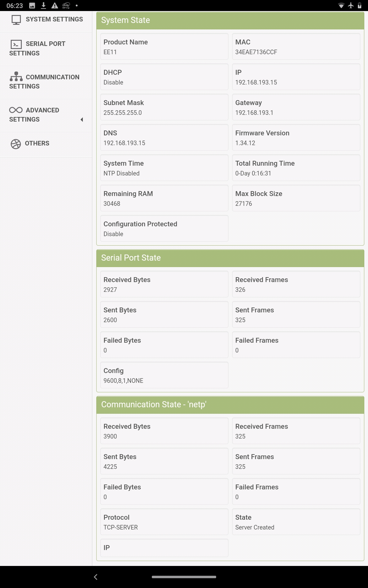Tap the Android back arrow
Screen dimensions: 368x588
(x=96, y=577)
